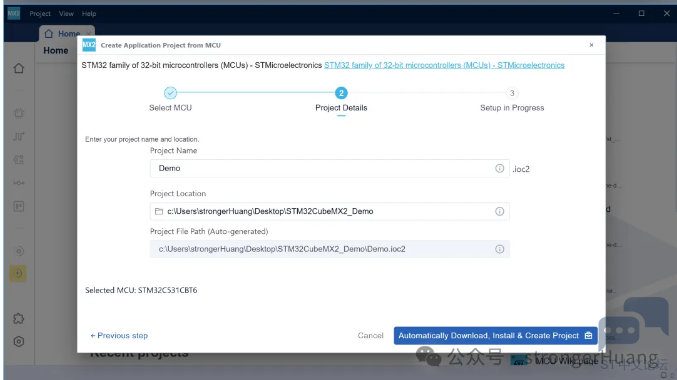This screenshot has height=380, width=677.
Task: Click the Enter your project name and location text
Action: tap(142, 139)
